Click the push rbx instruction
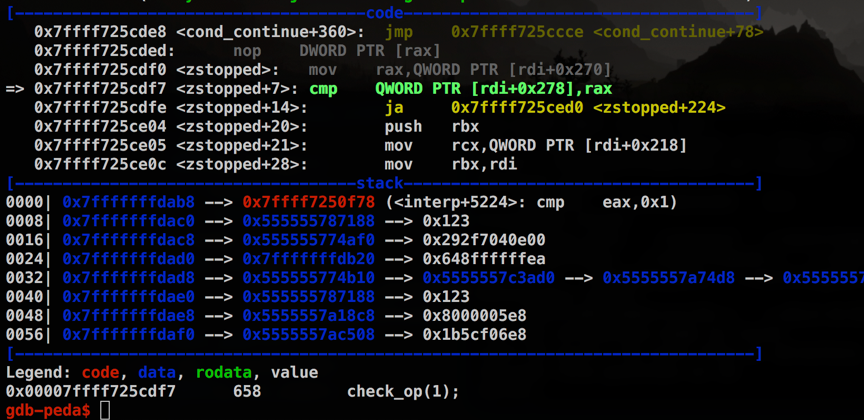The width and height of the screenshot is (864, 420). [x=432, y=126]
